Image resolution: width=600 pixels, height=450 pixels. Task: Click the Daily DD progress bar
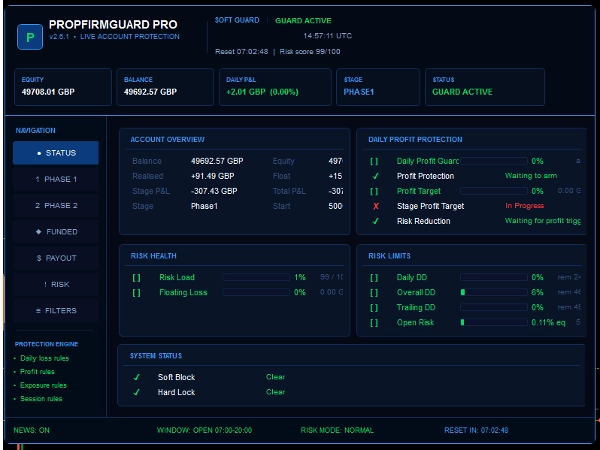tap(494, 277)
